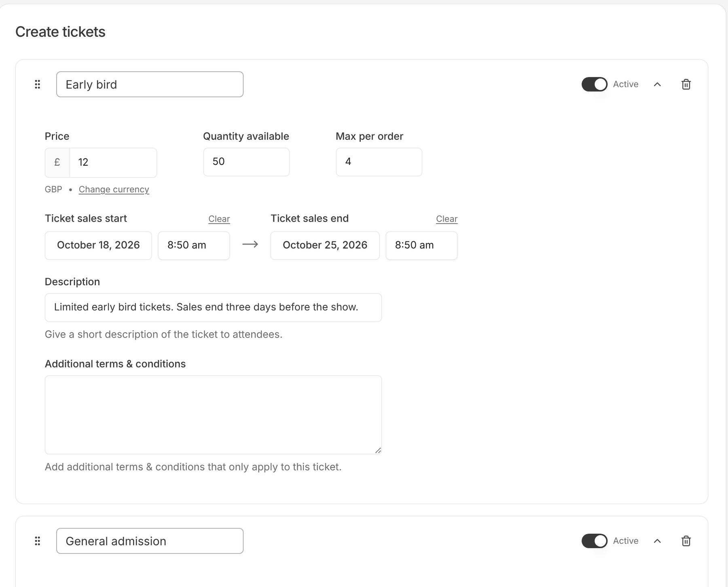Collapse the Early bird ticket section
The height and width of the screenshot is (587, 728).
[x=657, y=84]
